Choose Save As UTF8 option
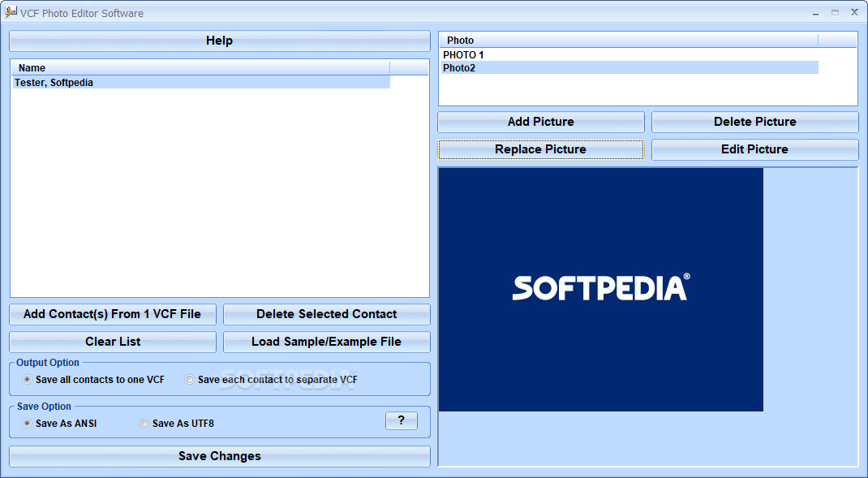Screen dimensions: 868x478 [x=177, y=423]
